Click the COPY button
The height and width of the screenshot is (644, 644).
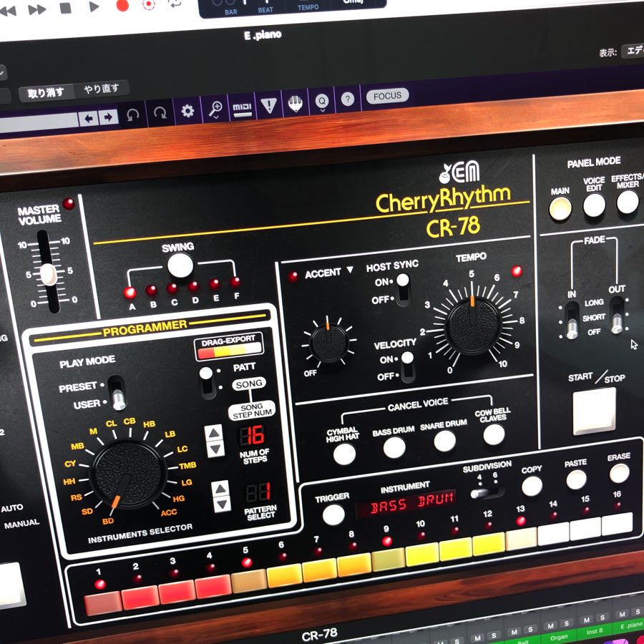tap(532, 486)
